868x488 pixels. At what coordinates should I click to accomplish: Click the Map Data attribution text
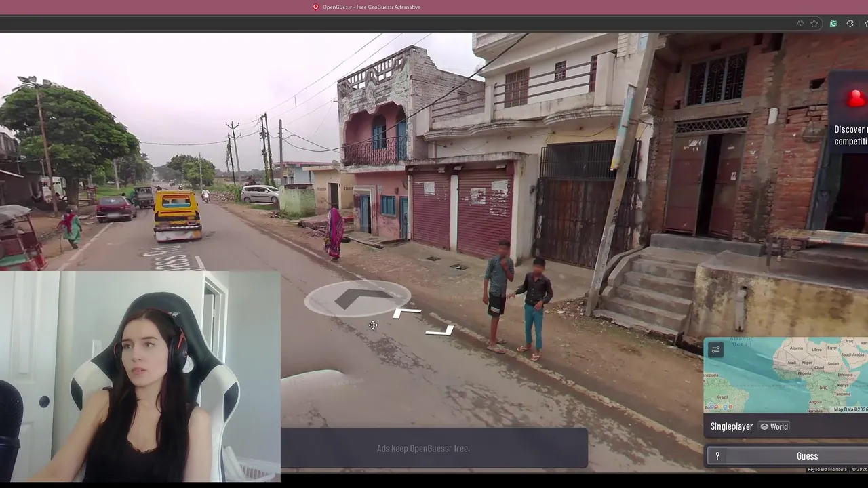pos(850,409)
